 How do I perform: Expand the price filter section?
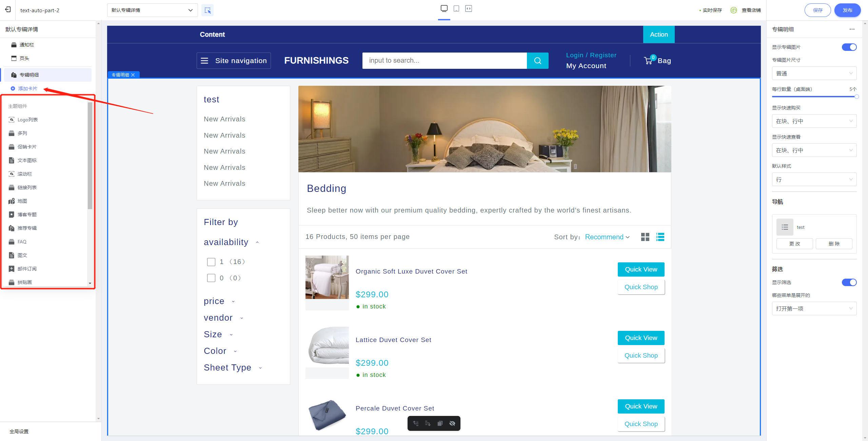coord(219,301)
